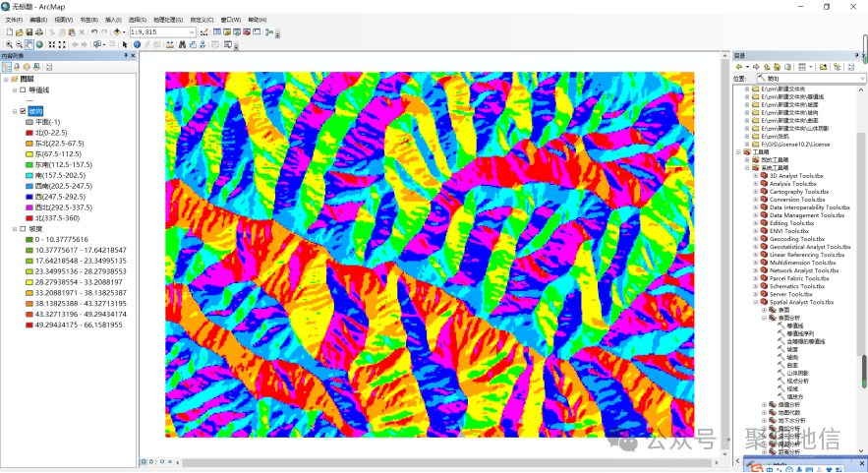The width and height of the screenshot is (868, 473).
Task: Uncheck the 坡向 layer visibility checkbox
Action: pyautogui.click(x=23, y=111)
